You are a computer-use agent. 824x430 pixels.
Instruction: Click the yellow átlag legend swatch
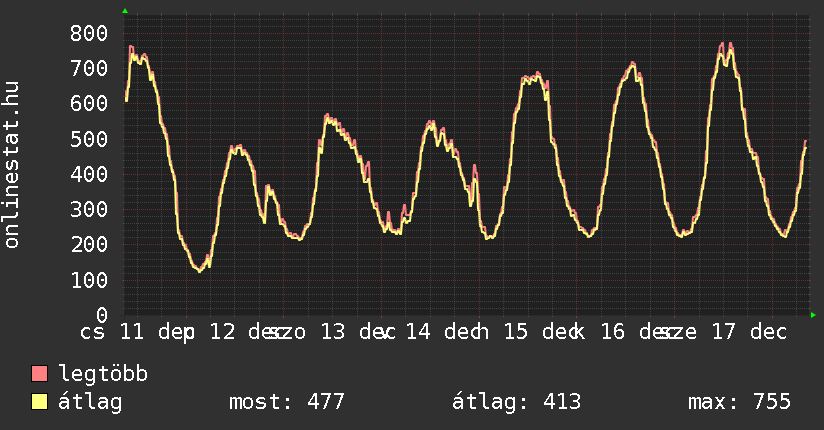40,403
